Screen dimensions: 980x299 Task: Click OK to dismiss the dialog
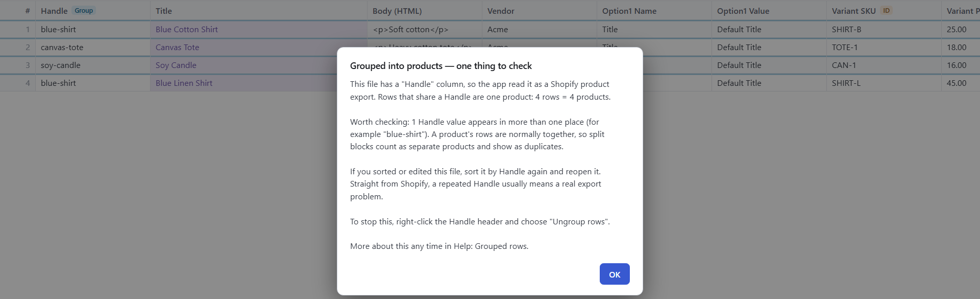click(615, 274)
